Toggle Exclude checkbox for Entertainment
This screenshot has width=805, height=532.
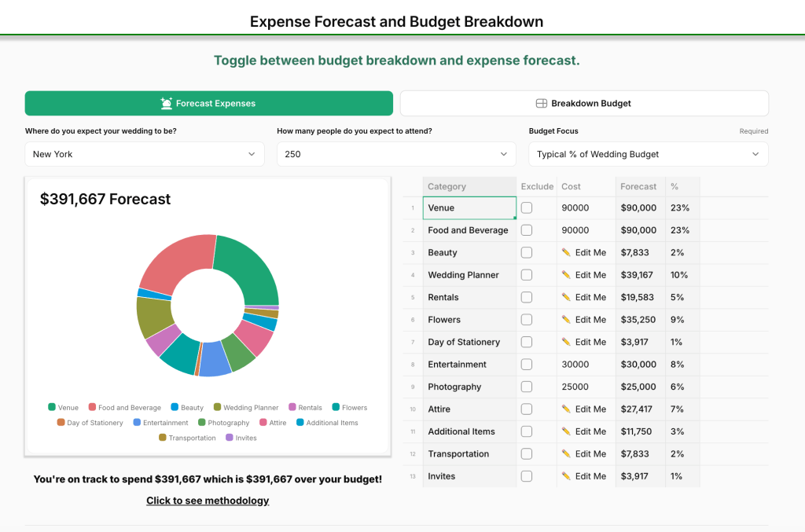tap(527, 365)
